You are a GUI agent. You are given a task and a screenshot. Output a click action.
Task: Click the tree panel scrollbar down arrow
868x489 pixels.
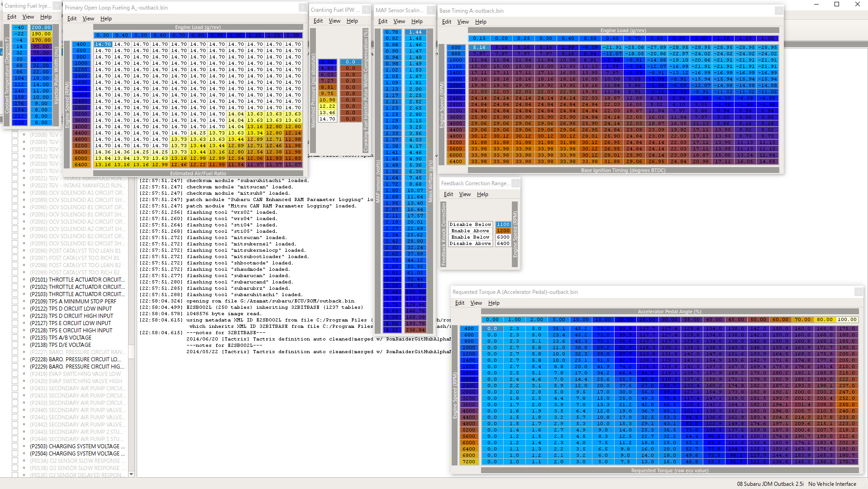[131, 474]
